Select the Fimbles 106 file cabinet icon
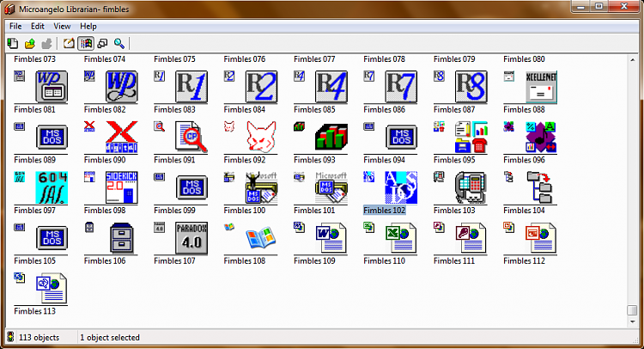This screenshot has width=644, height=349. click(x=122, y=238)
